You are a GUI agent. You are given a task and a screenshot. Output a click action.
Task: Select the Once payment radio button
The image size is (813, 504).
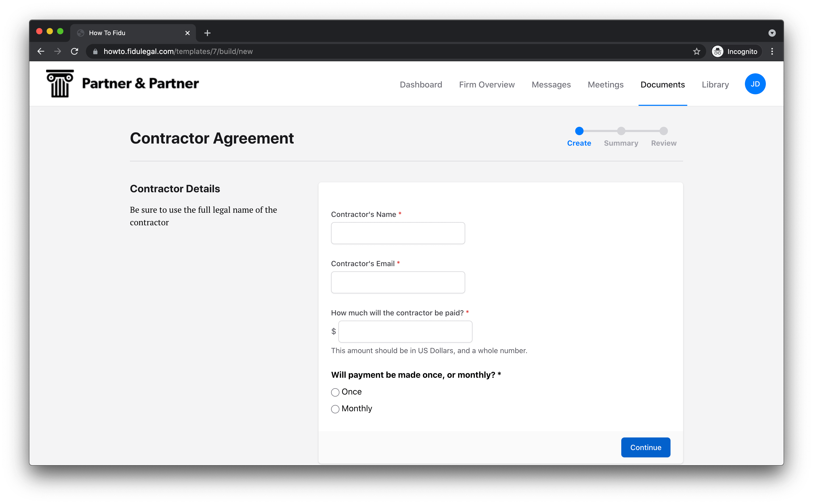tap(335, 392)
